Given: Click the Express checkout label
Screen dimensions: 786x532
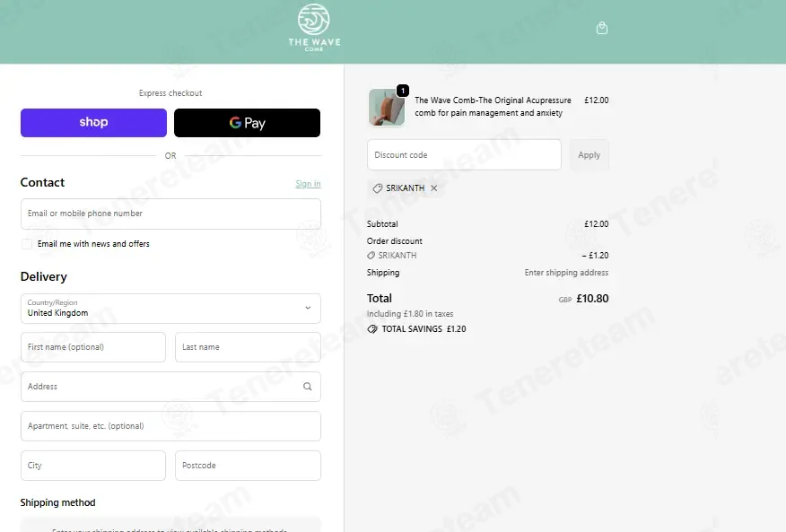Looking at the screenshot, I should coord(170,93).
